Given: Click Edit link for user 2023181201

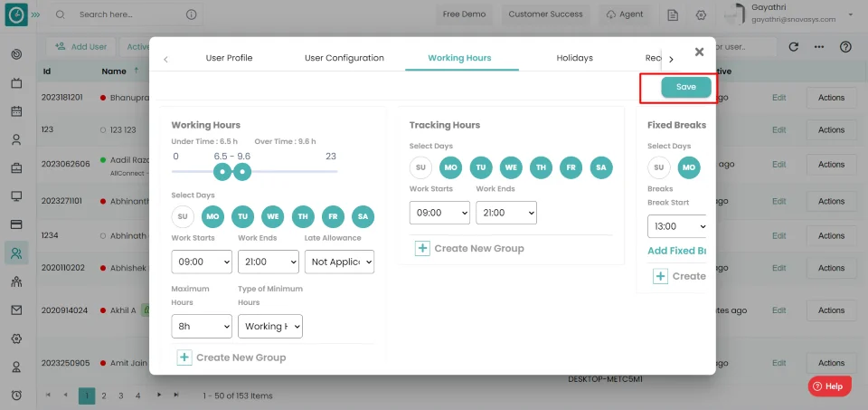Looking at the screenshot, I should pos(778,98).
